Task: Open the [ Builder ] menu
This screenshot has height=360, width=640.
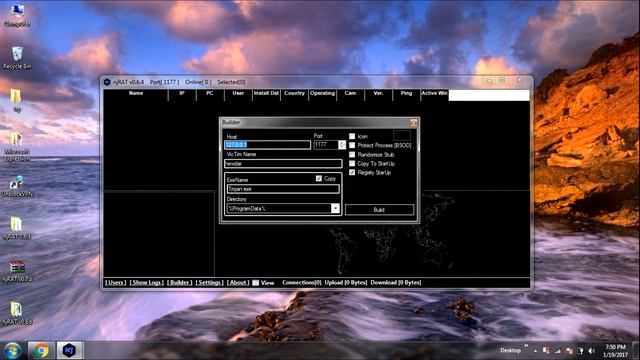Action: (x=180, y=282)
